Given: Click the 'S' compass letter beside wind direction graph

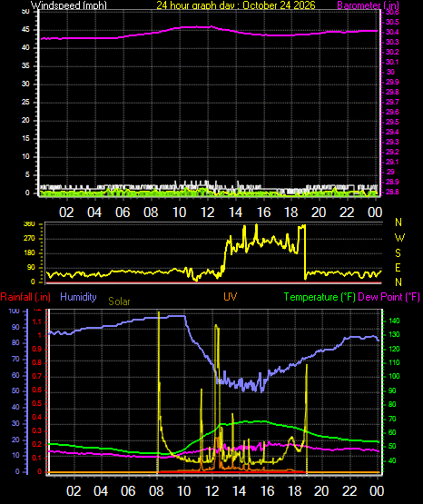Looking at the screenshot, I should point(398,253).
